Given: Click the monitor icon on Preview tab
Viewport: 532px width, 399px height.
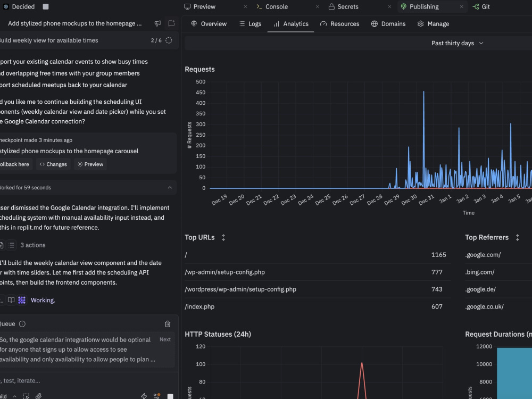Looking at the screenshot, I should point(187,6).
